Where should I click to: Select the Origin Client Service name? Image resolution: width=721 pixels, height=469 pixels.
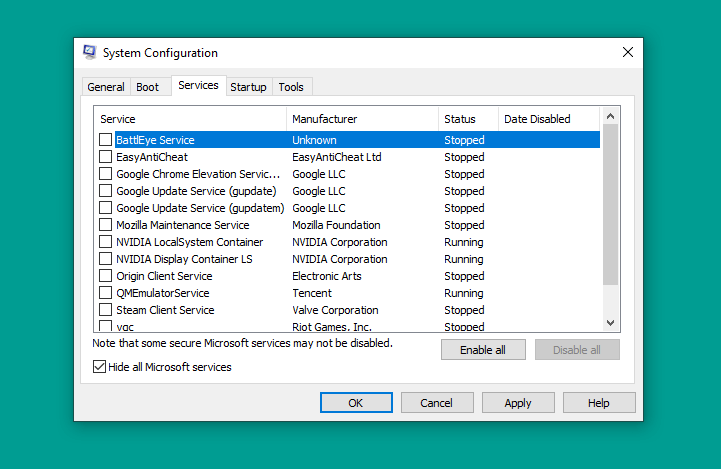click(164, 276)
